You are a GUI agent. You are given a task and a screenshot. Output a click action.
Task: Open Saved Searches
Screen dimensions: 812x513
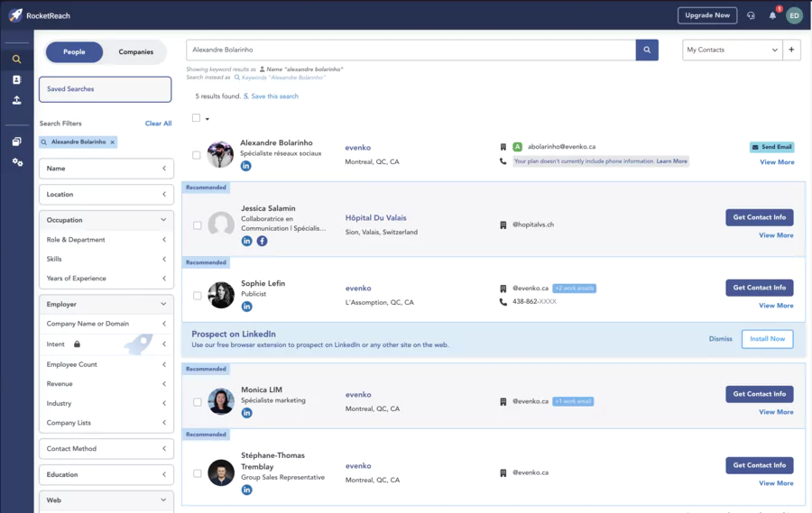106,89
